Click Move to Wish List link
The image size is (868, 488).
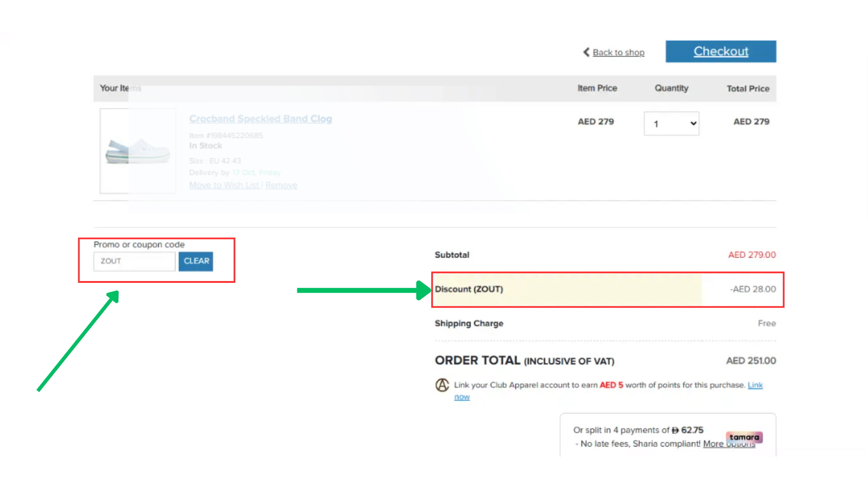coord(224,185)
